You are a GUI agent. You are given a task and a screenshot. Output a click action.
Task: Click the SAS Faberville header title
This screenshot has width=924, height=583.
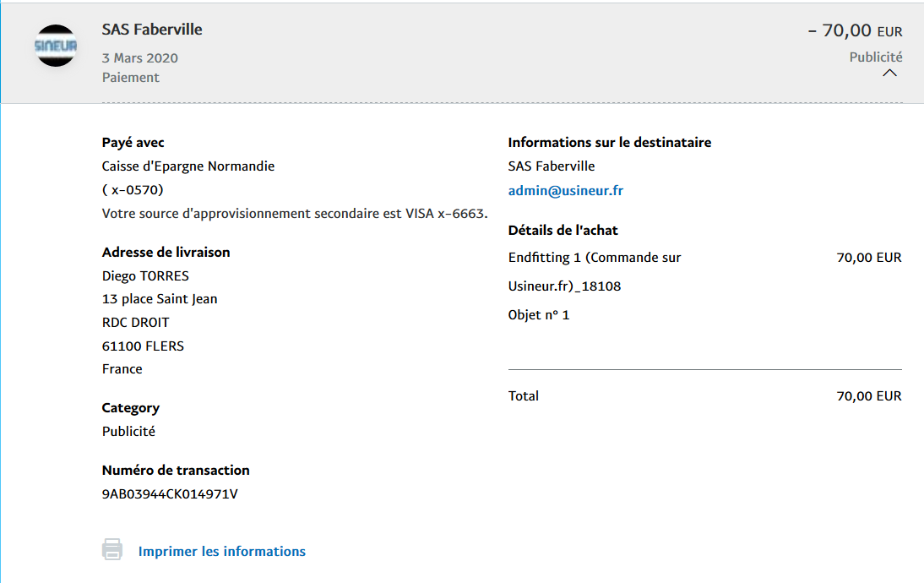click(x=152, y=30)
